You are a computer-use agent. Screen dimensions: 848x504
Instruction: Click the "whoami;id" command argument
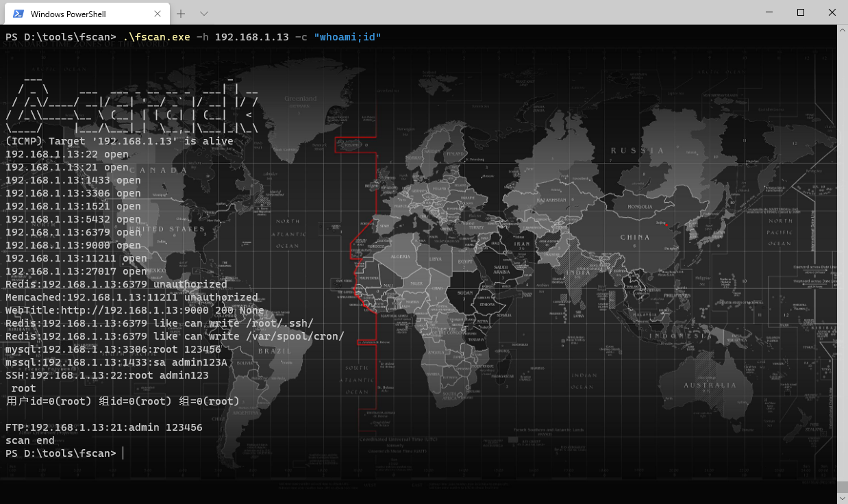point(347,37)
